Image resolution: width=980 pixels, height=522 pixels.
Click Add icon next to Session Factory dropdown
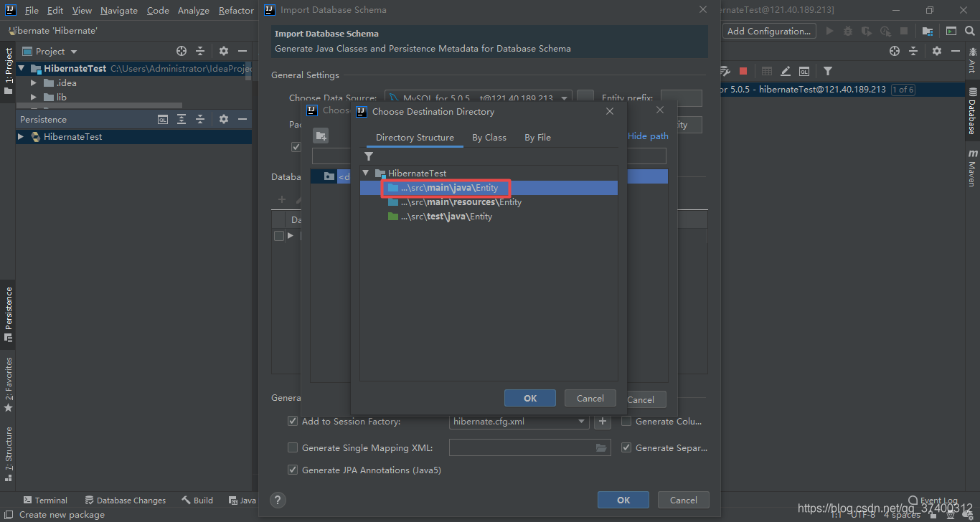click(603, 422)
